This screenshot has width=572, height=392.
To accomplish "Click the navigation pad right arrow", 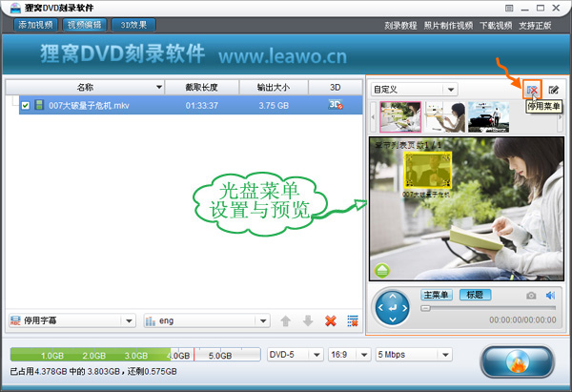I will [404, 308].
